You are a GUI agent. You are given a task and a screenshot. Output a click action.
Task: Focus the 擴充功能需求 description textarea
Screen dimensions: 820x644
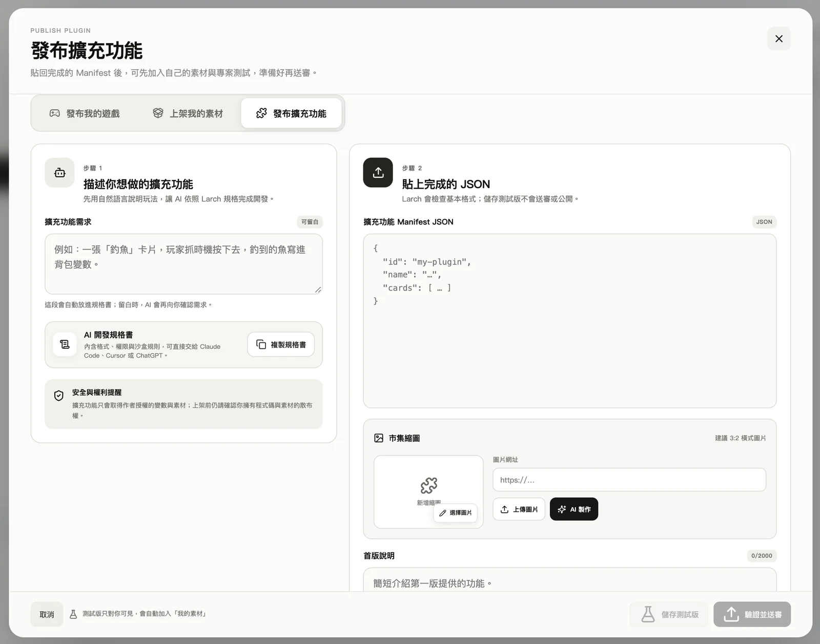coord(183,264)
